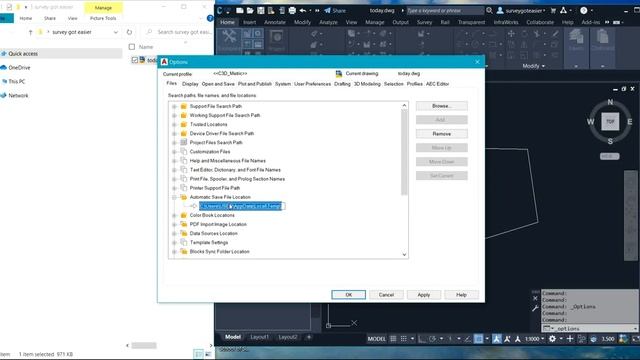Toggle the highlighted annotation visibility icon
The height and width of the screenshot is (360, 640).
point(497,339)
